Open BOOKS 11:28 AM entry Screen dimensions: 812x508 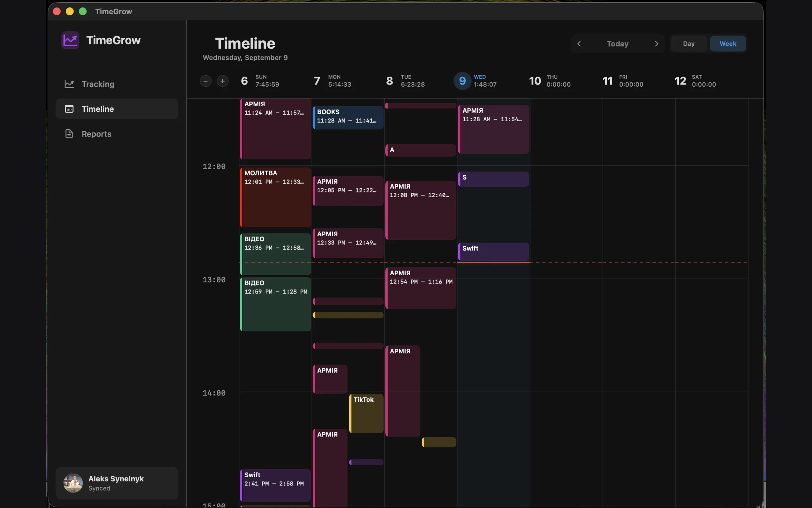pyautogui.click(x=348, y=118)
